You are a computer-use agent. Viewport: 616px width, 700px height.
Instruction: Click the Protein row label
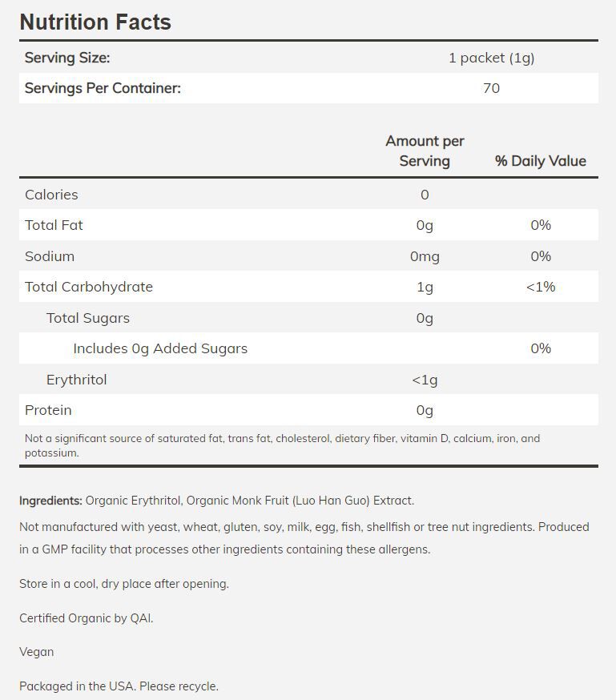[x=48, y=410]
